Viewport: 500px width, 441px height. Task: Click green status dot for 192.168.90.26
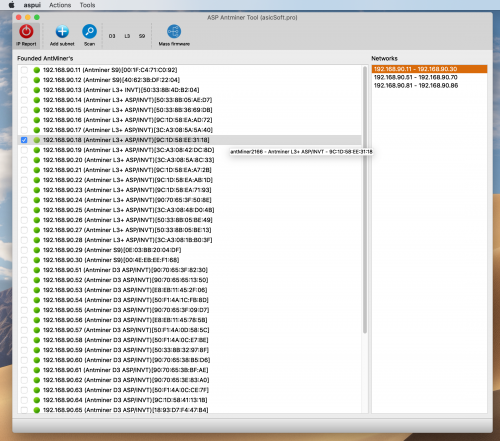pos(37,220)
